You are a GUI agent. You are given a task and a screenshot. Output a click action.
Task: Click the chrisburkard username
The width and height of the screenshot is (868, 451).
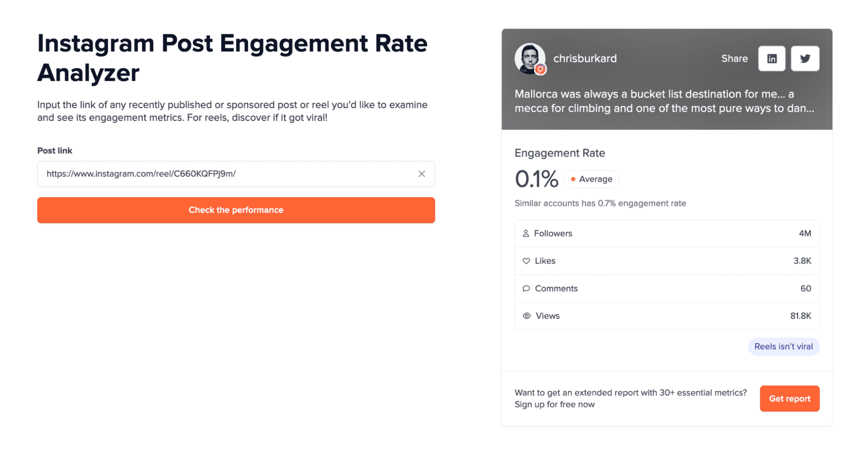pos(584,59)
